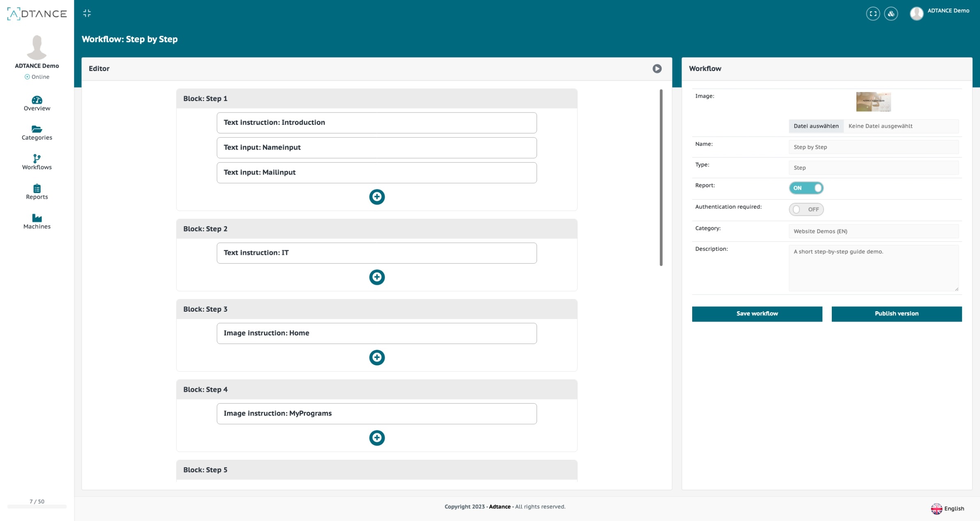The height and width of the screenshot is (521, 980).
Task: Click the Adtance link in footer
Action: (x=500, y=507)
